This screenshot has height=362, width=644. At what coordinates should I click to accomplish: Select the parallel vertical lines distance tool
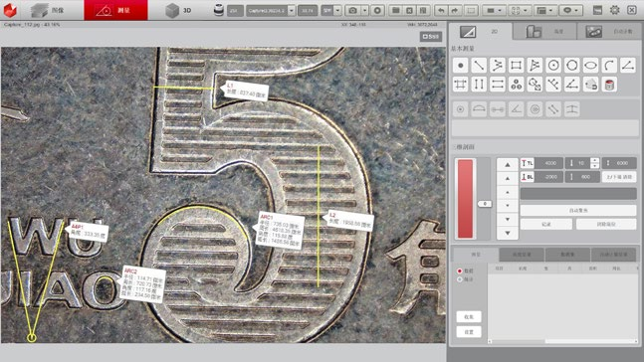[479, 85]
